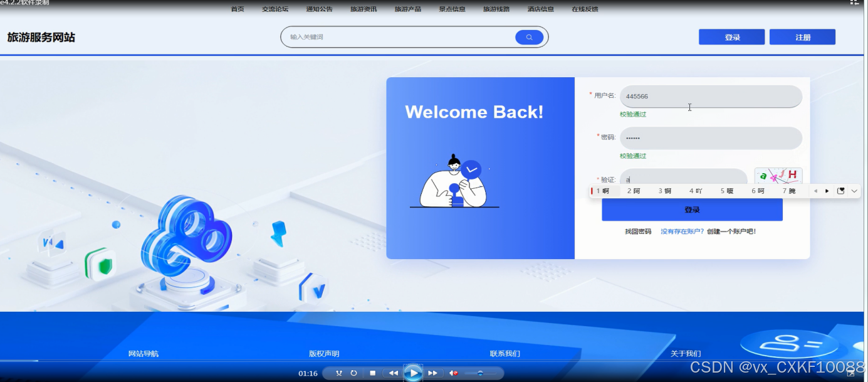
Task: Open the 旅游资讯 nav item
Action: coord(363,9)
